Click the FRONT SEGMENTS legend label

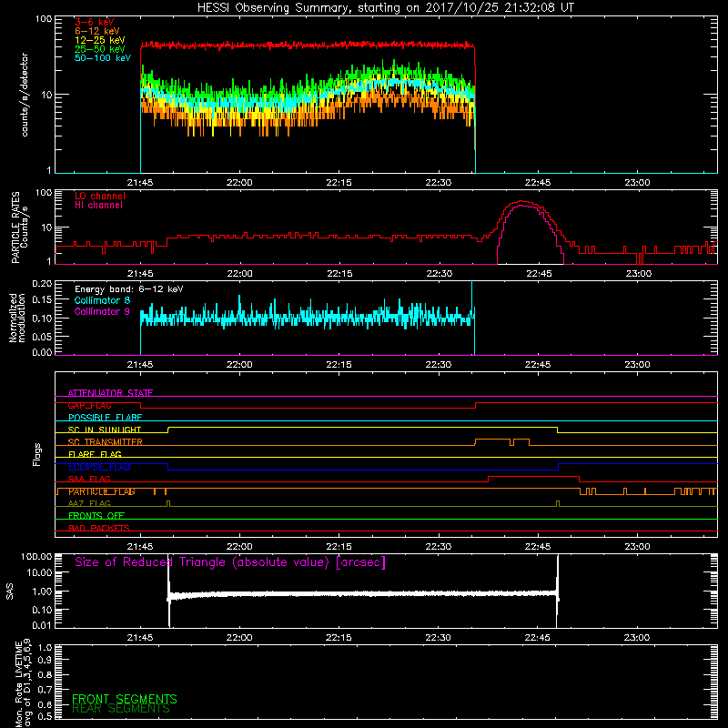pos(125,699)
